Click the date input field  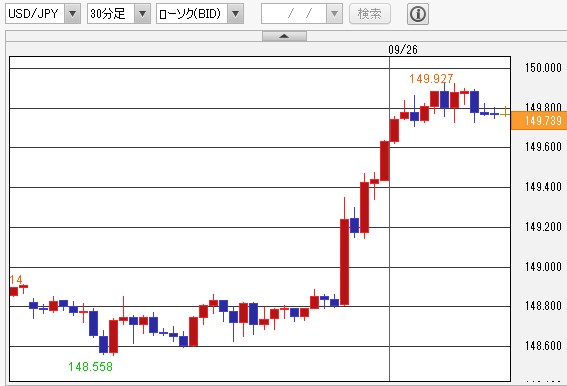[x=294, y=14]
